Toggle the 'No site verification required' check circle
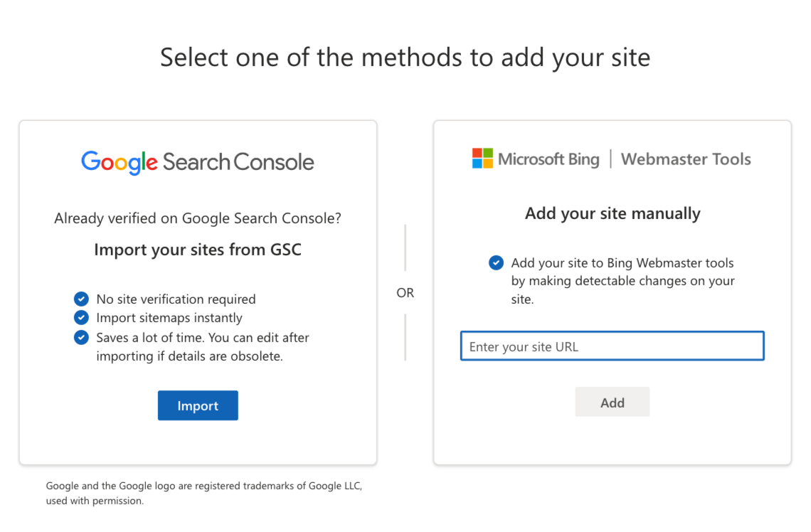 (81, 299)
